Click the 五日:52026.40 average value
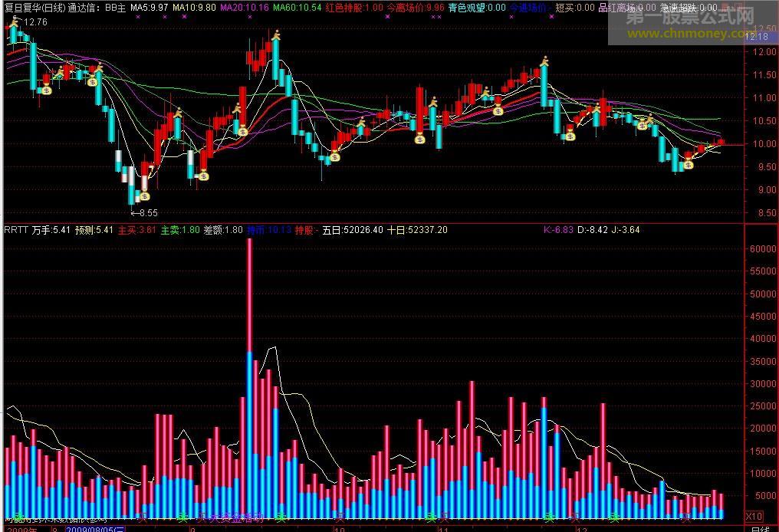779x532 pixels. pyautogui.click(x=353, y=229)
